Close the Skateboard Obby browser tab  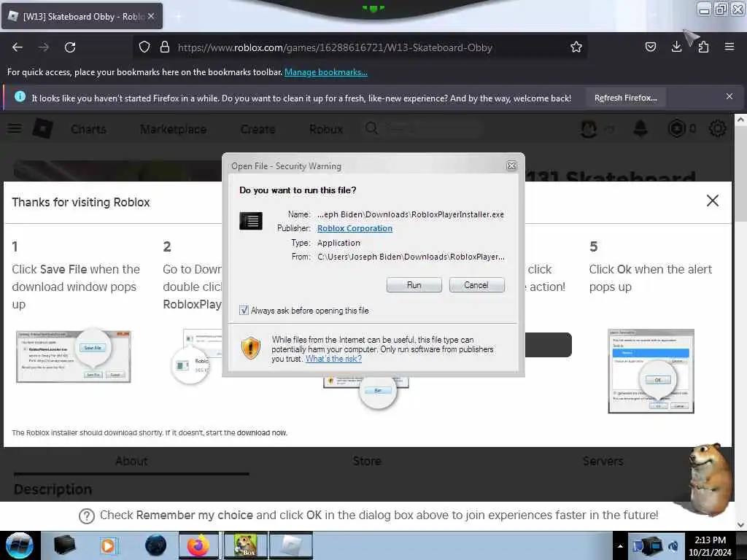point(151,16)
